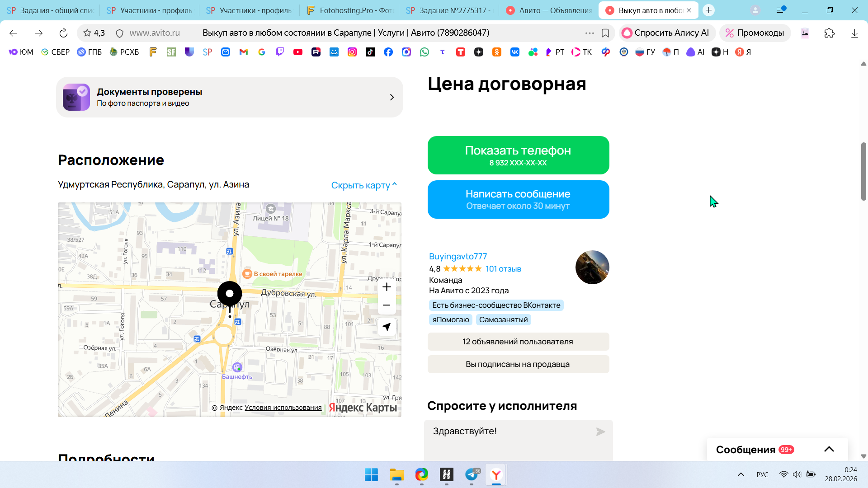868x488 pixels.
Task: Reload the page with refresh icon
Action: pos(63,33)
